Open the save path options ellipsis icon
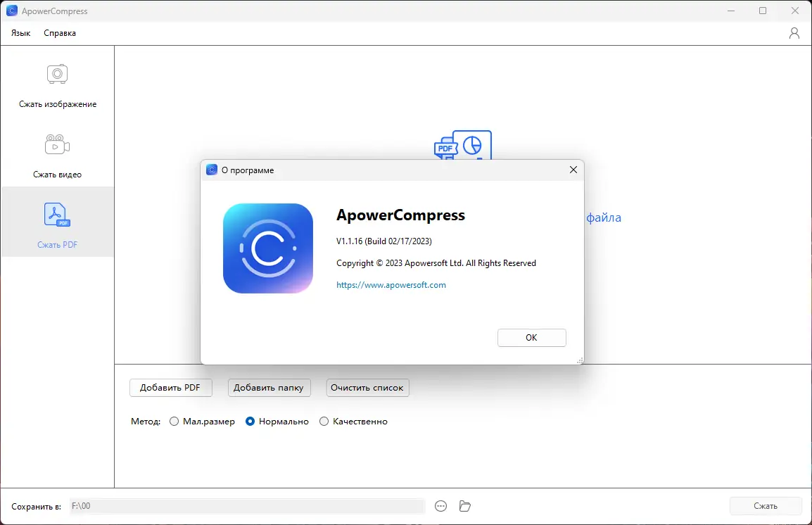This screenshot has height=525, width=812. [440, 506]
